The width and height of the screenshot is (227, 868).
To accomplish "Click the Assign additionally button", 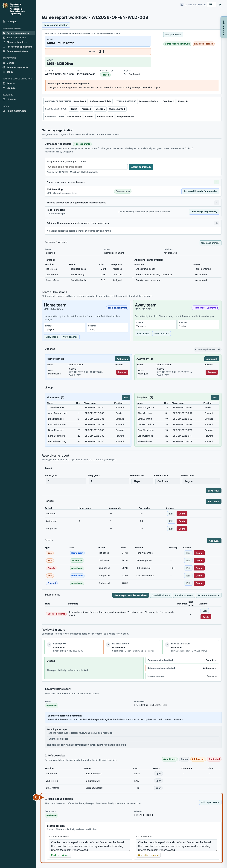I will tap(141, 167).
